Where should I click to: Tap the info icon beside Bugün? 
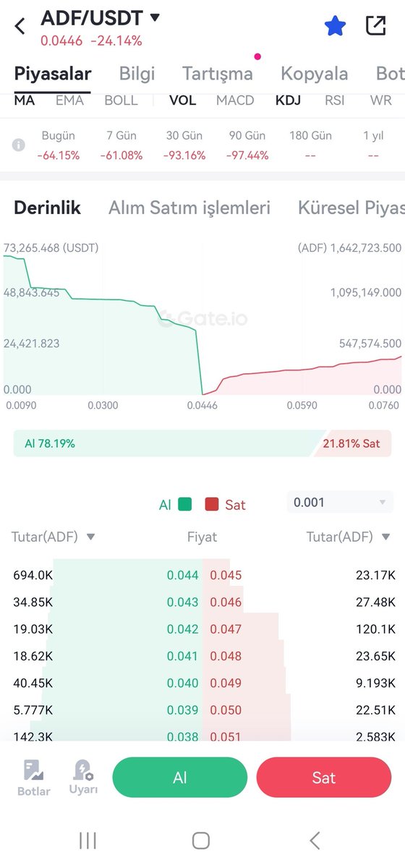coord(19,145)
